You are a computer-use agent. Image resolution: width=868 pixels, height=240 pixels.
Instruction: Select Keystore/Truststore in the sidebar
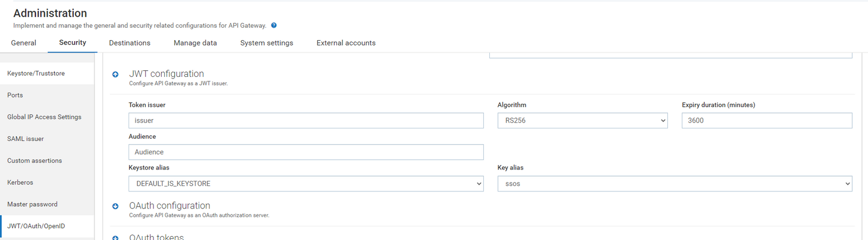pyautogui.click(x=36, y=73)
